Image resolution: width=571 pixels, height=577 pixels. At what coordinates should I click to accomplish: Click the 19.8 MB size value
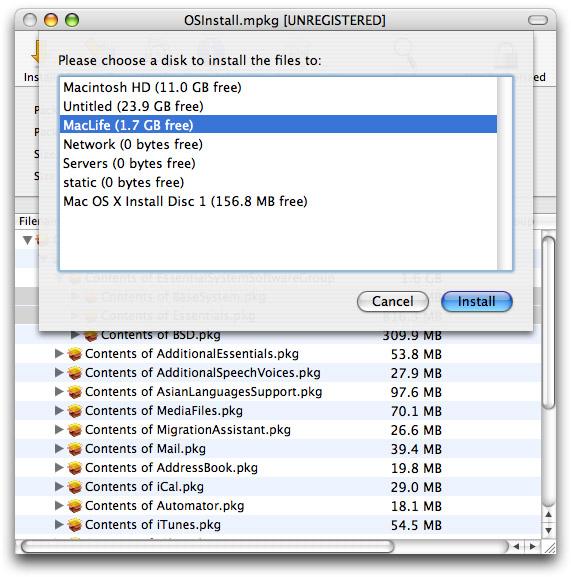point(416,468)
